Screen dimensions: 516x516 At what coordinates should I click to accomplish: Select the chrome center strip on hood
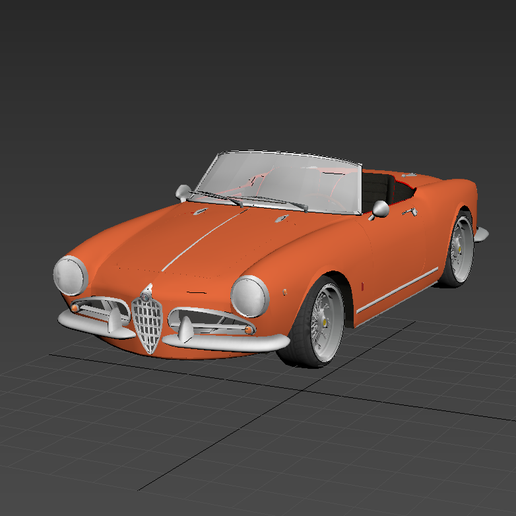(204, 240)
